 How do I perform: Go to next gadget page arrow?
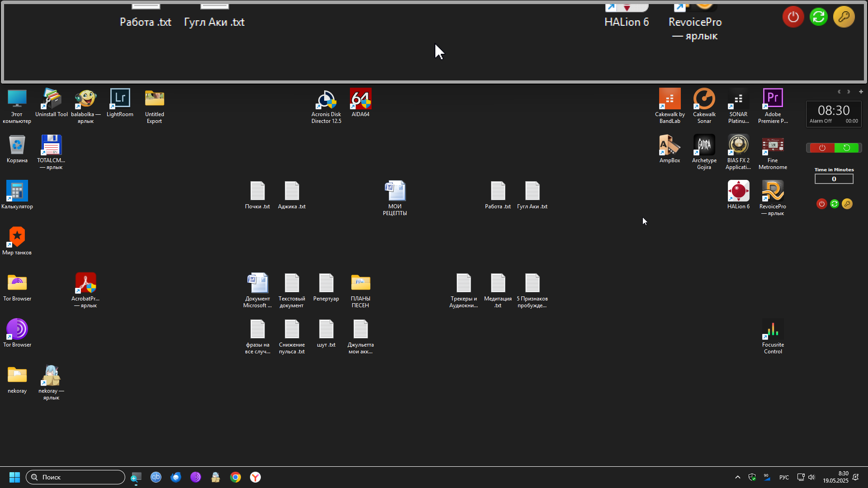(849, 92)
